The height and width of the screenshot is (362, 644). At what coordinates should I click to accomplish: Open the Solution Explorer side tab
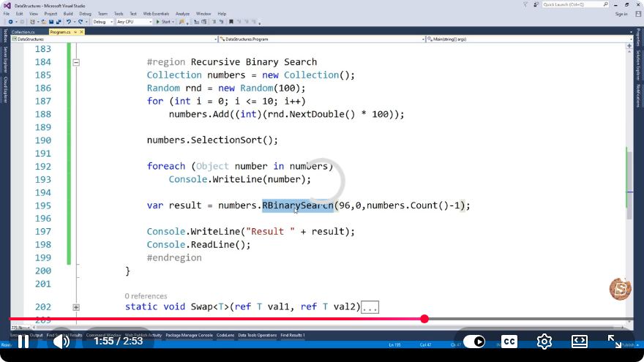tap(638, 65)
